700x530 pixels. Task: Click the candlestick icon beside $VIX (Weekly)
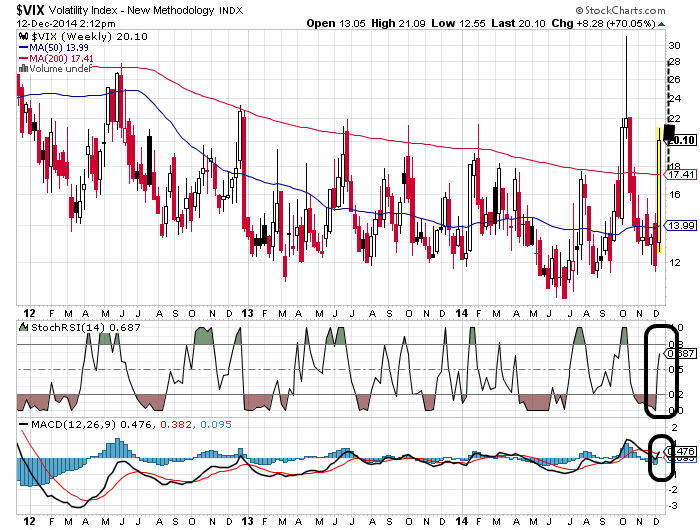(x=24, y=37)
